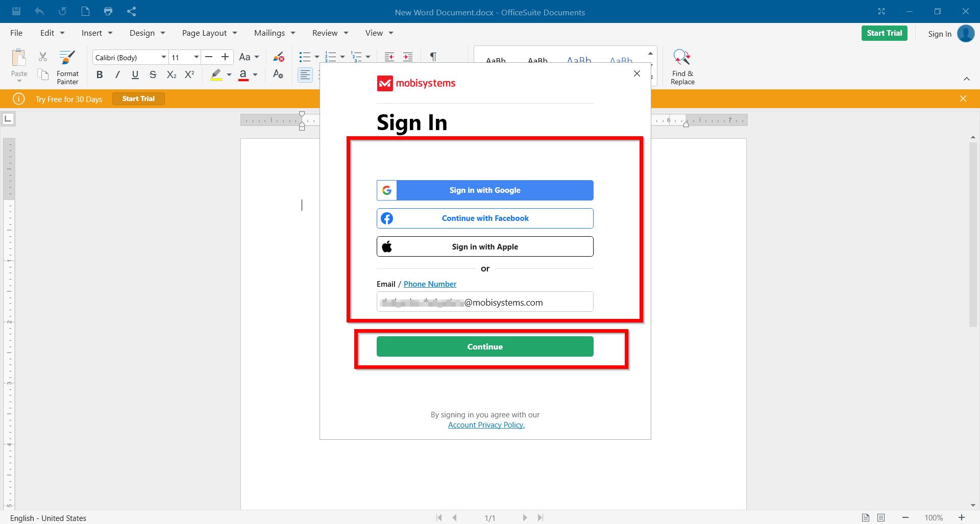The image size is (980, 524).
Task: Decrease font size with minus button
Action: (209, 57)
